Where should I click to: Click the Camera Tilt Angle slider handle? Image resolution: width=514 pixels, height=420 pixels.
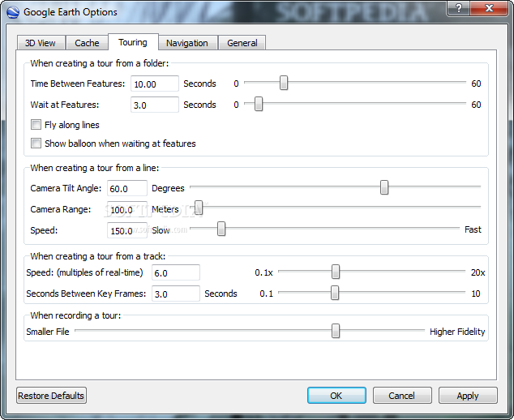(384, 187)
